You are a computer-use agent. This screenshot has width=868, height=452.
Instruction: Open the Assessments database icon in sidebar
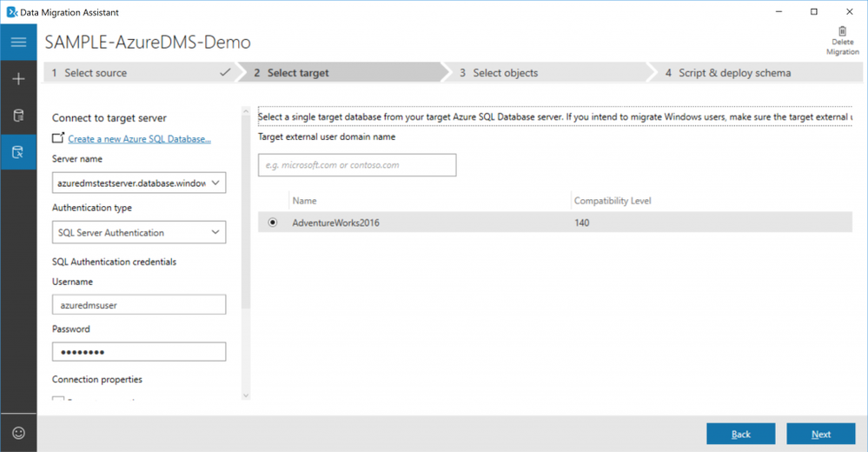click(x=18, y=116)
